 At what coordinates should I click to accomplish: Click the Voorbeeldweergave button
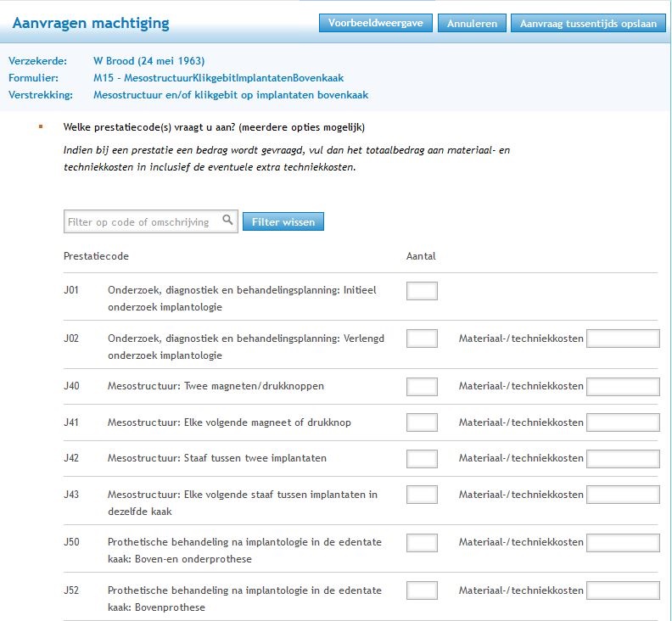coord(375,23)
